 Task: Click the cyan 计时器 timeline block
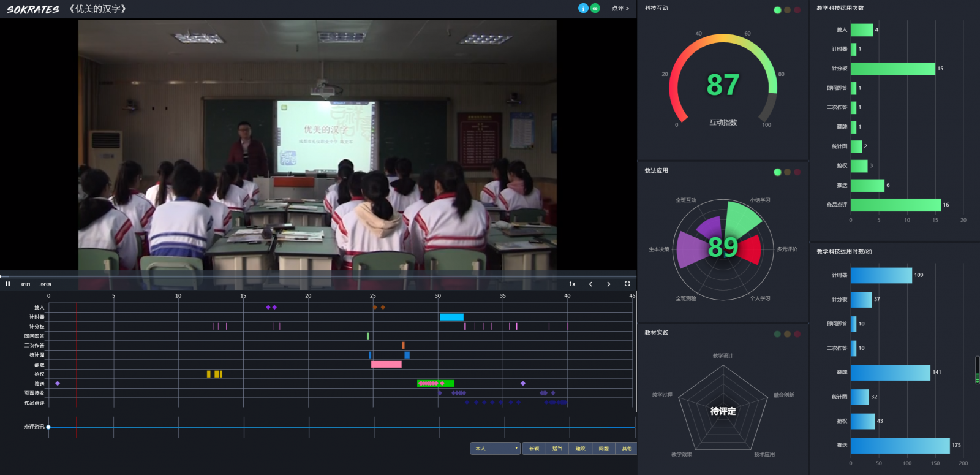[x=451, y=317]
